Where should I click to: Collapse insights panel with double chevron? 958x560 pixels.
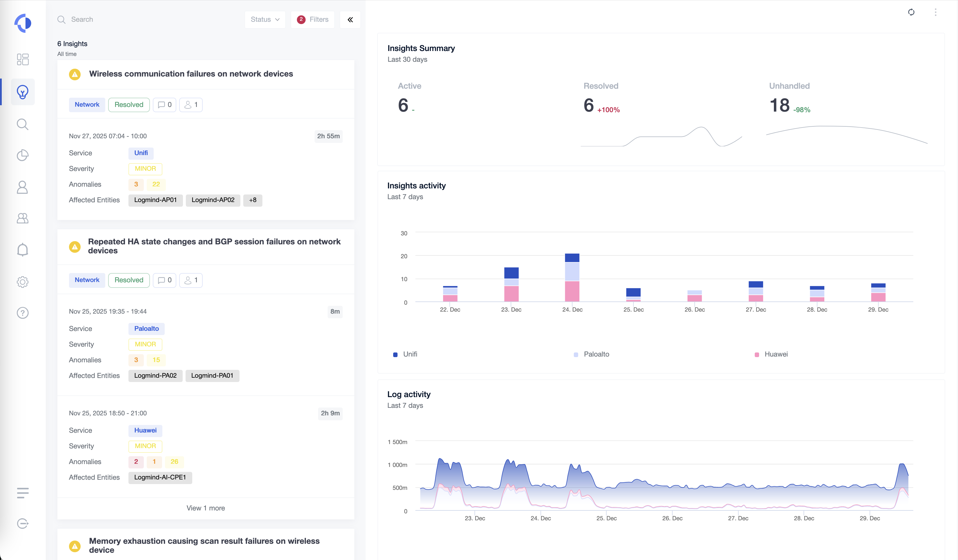(350, 19)
